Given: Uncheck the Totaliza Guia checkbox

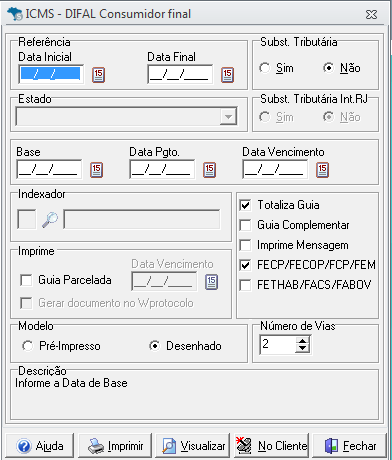Looking at the screenshot, I should [x=245, y=205].
